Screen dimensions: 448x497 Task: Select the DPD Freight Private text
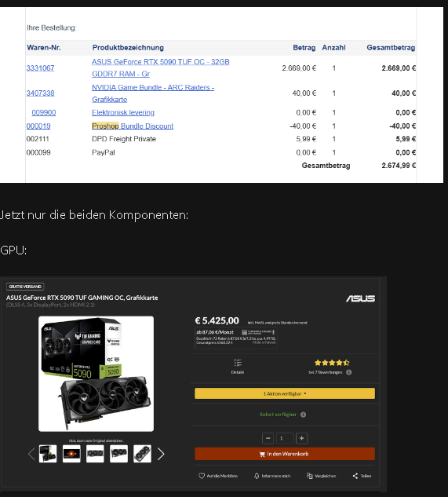[124, 139]
